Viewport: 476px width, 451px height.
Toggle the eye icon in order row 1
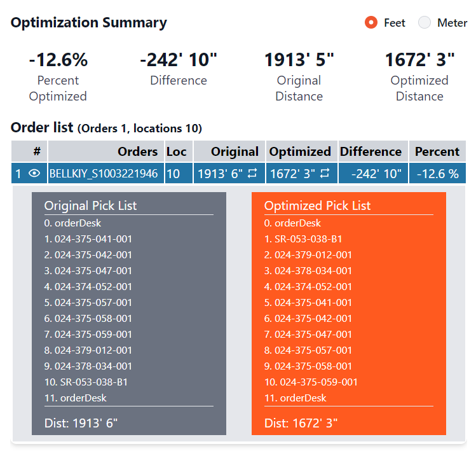click(x=34, y=174)
